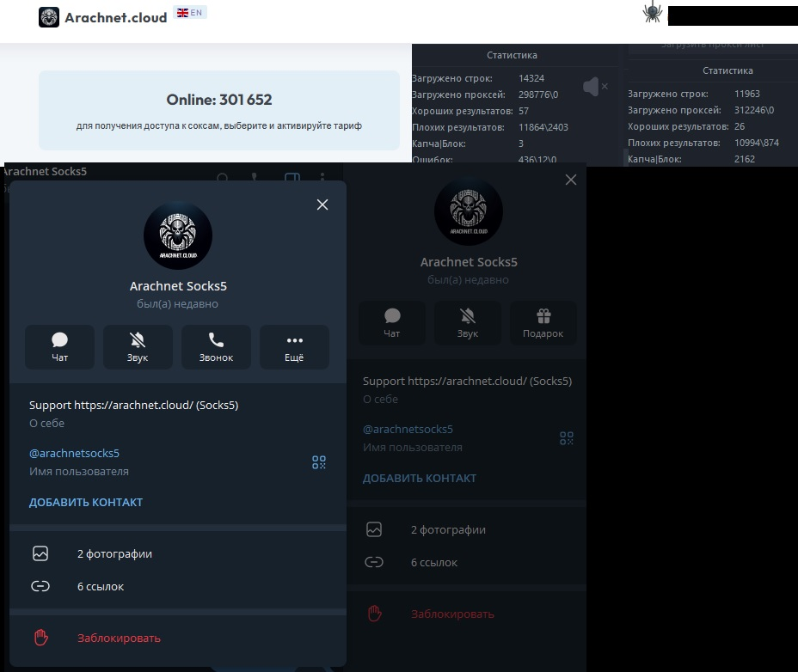This screenshot has width=798, height=672.
Task: Start a call with the Звонок button
Action: click(x=216, y=347)
